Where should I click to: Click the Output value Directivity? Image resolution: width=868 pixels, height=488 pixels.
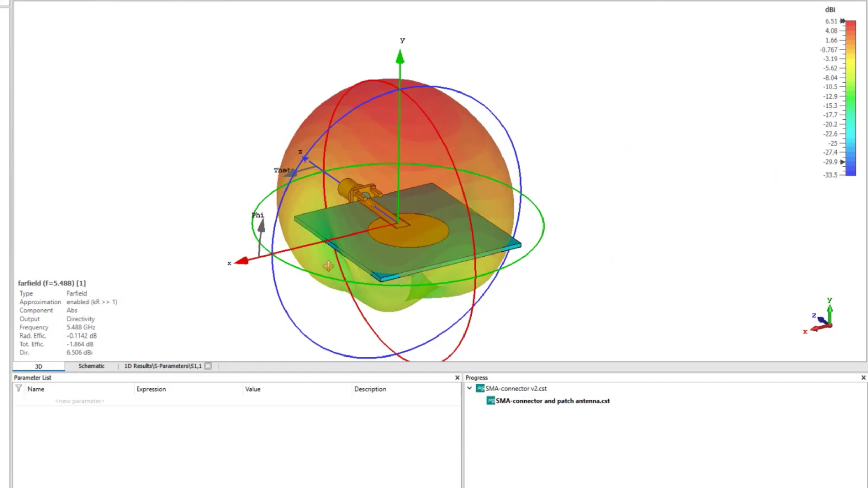click(80, 319)
